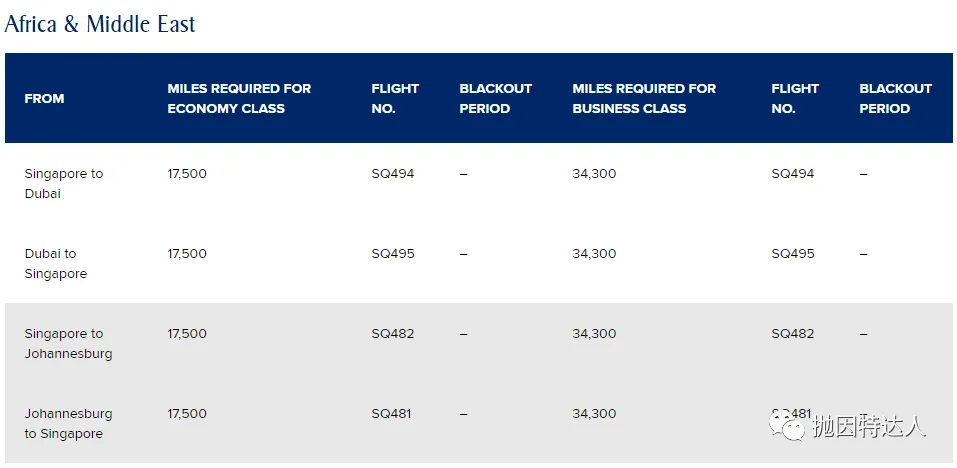The width and height of the screenshot is (957, 468).
Task: Click economy flight number SQ494
Action: tap(392, 173)
